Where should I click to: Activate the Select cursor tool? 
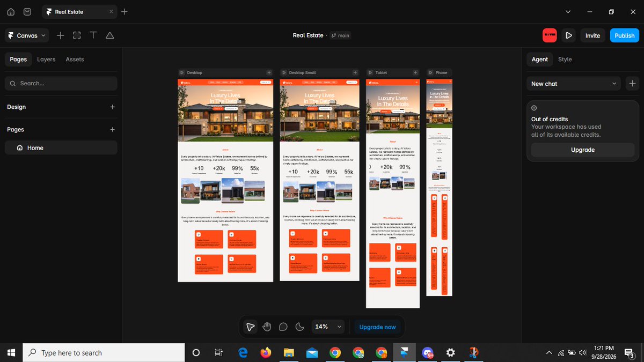coord(250,327)
